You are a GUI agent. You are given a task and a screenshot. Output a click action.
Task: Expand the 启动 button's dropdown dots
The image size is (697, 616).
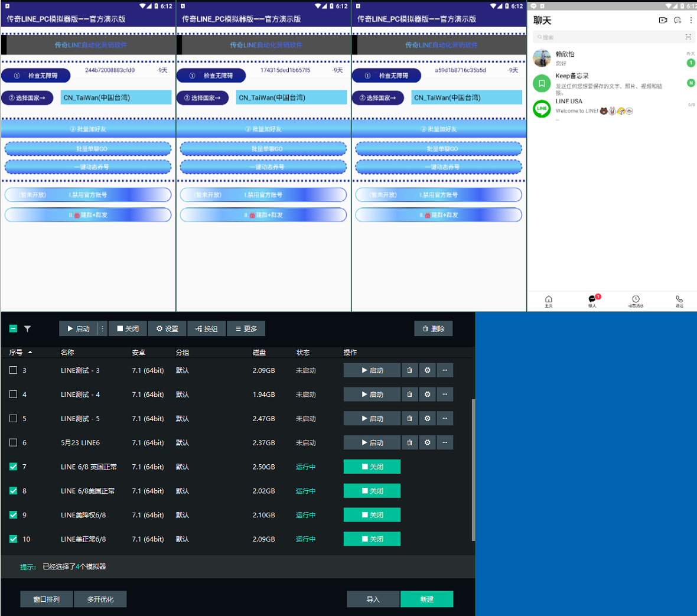click(103, 329)
